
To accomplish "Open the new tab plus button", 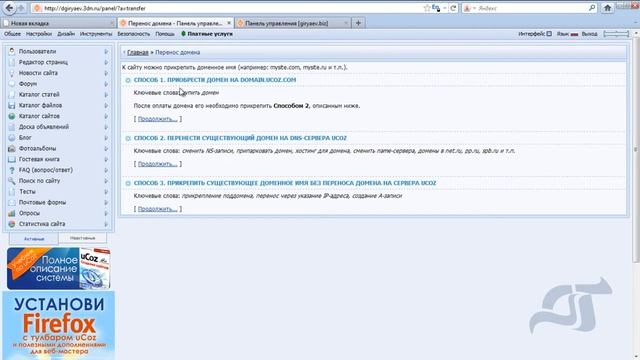I will pos(358,23).
